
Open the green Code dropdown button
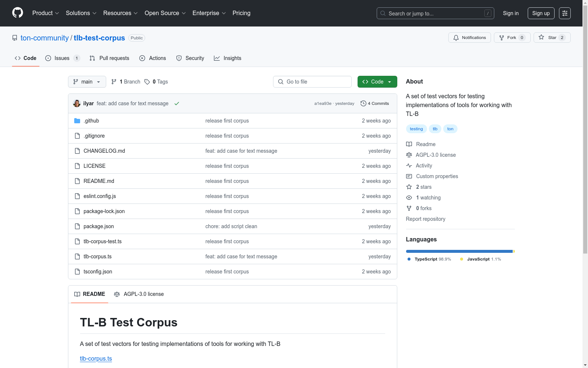coord(377,82)
